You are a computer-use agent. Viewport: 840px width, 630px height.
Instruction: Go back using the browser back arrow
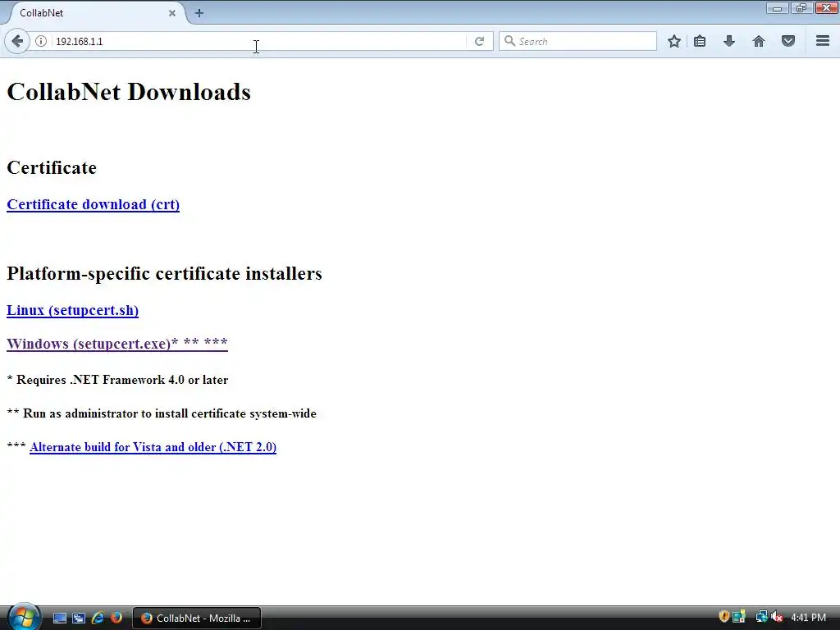point(17,41)
